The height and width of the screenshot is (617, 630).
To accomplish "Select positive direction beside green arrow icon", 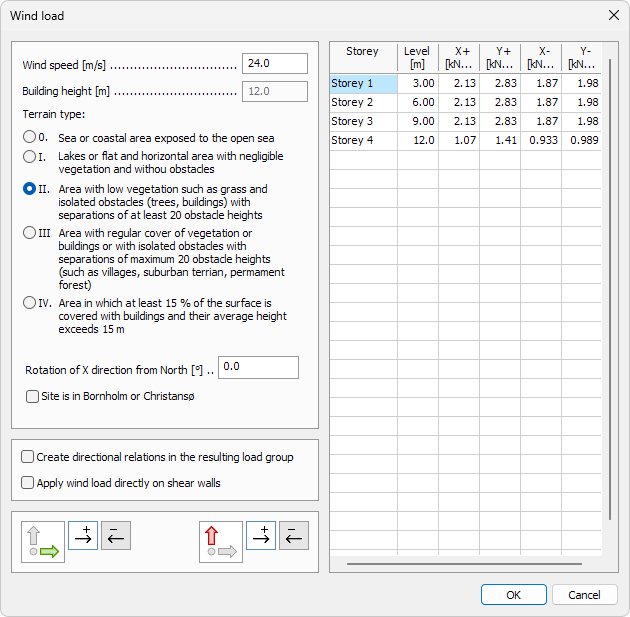I will click(x=85, y=535).
